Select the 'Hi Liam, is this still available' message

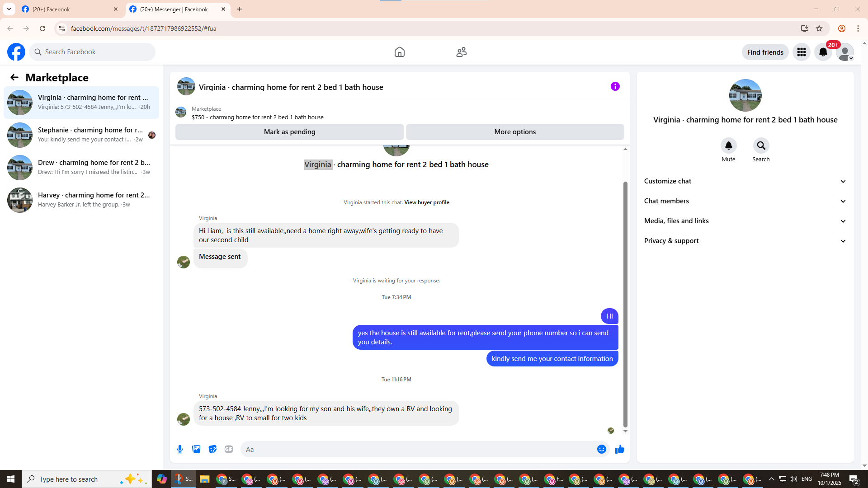(x=326, y=235)
